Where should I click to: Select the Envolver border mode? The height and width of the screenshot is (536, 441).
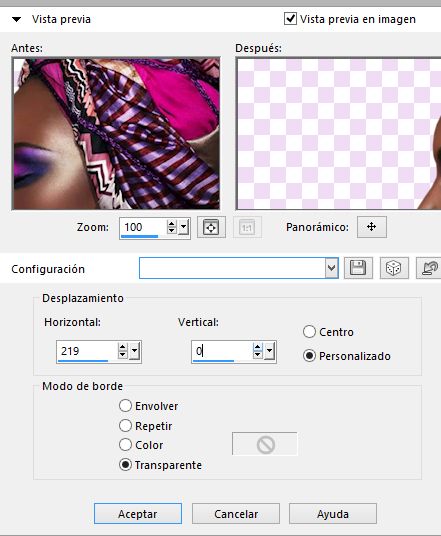[x=125, y=406]
